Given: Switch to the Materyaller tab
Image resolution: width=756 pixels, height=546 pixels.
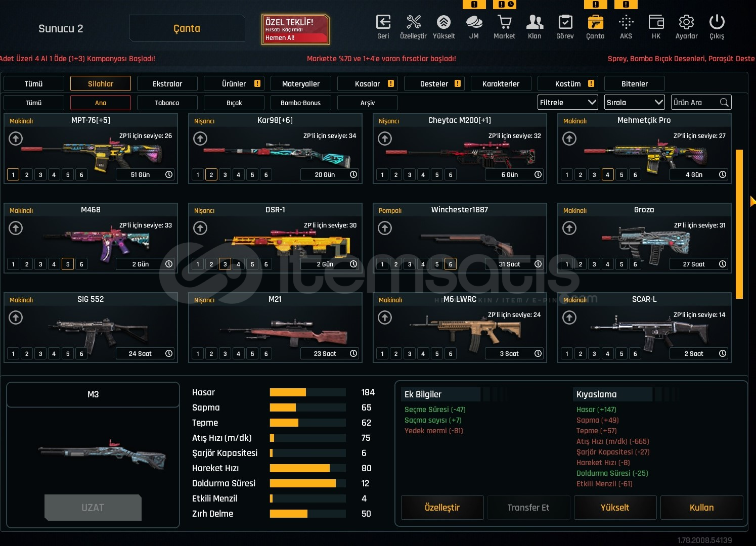Looking at the screenshot, I should tap(301, 83).
